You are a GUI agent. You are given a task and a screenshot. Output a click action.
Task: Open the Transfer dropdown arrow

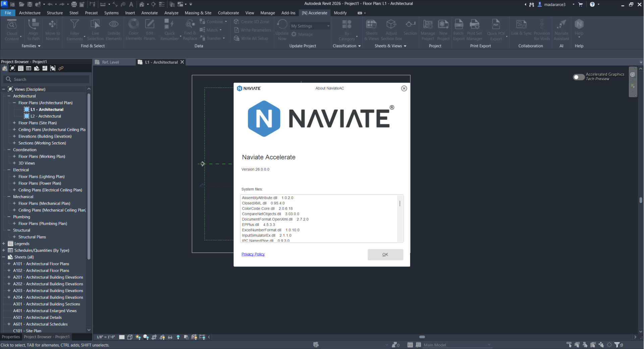click(x=224, y=38)
